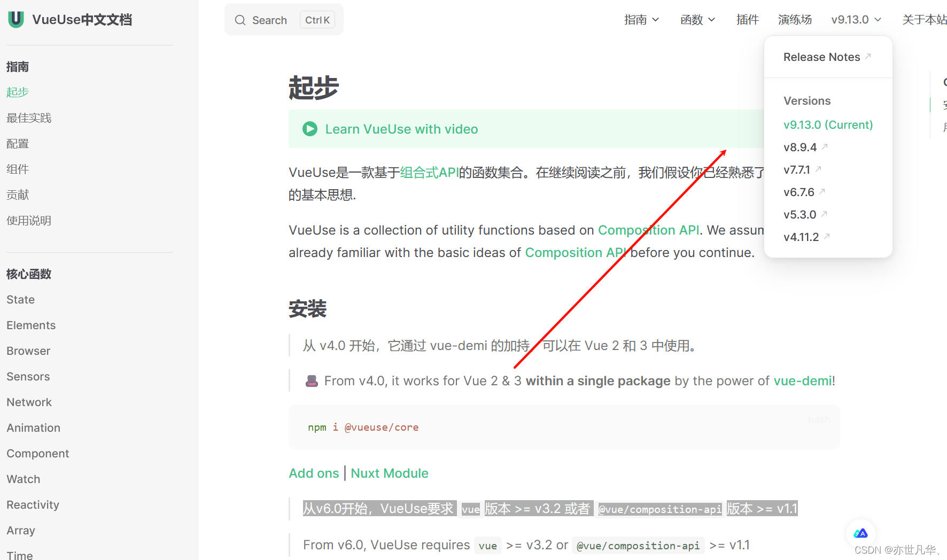
Task: Select v9.13.0 (Current) in Versions
Action: (828, 125)
